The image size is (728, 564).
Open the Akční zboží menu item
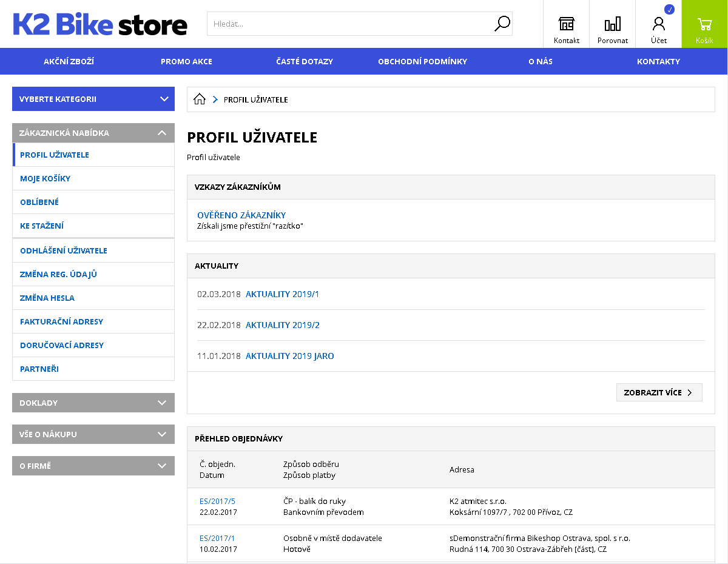tap(69, 61)
